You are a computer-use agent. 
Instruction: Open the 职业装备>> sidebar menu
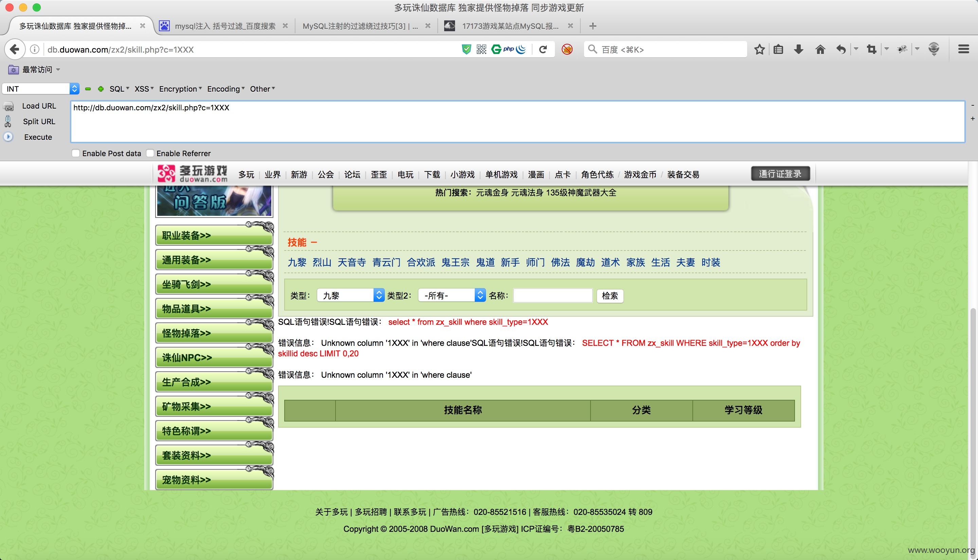[x=214, y=235]
